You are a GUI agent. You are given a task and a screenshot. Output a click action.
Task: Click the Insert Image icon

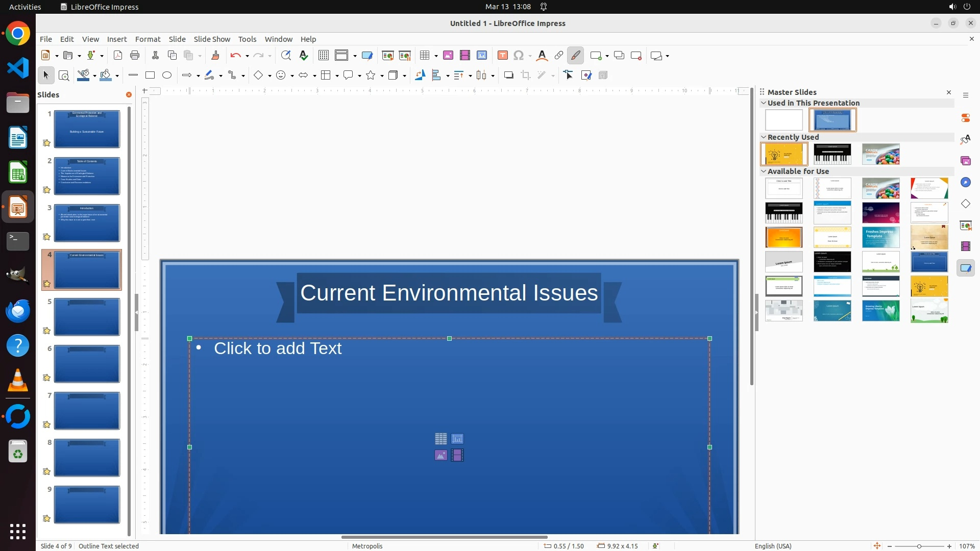[x=448, y=56]
